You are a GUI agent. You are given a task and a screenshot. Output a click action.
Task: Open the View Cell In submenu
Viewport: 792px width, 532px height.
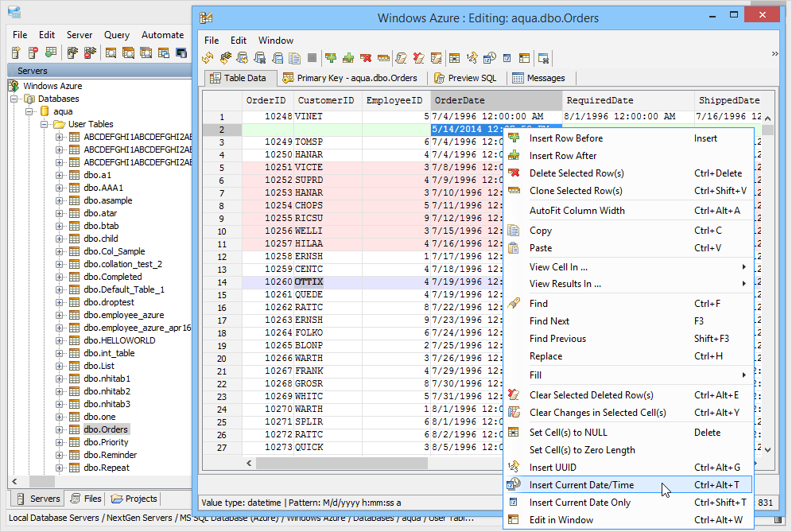coord(628,266)
